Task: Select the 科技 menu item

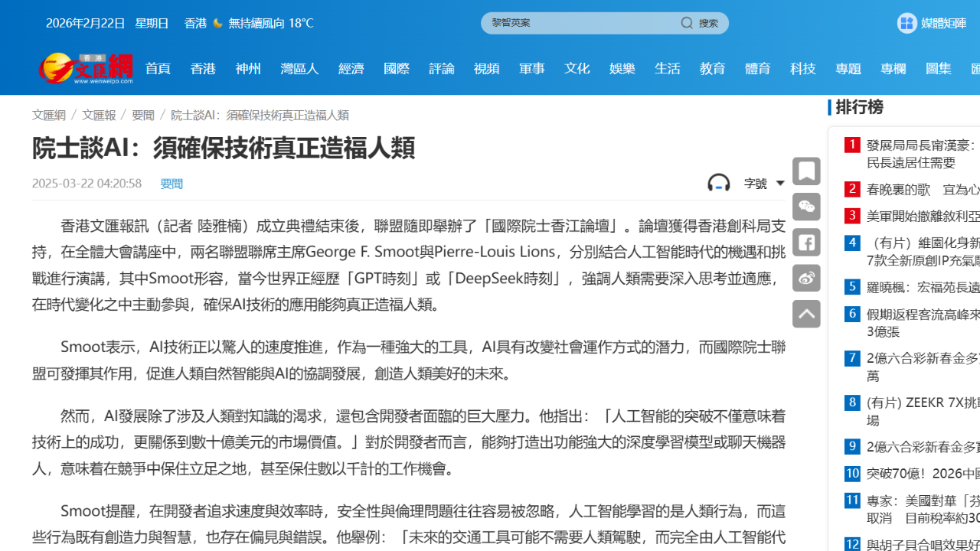Action: pyautogui.click(x=802, y=68)
